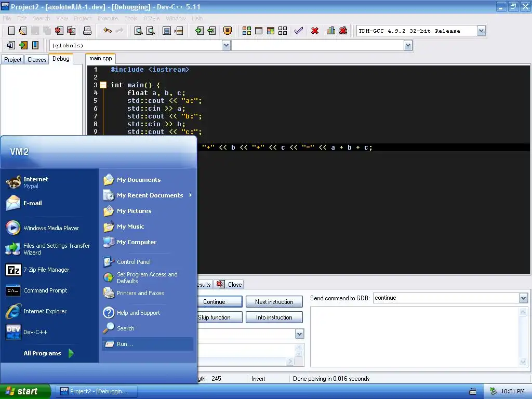Stop execution with the red X icon
Viewport: 532px width, 399px height.
tap(315, 31)
